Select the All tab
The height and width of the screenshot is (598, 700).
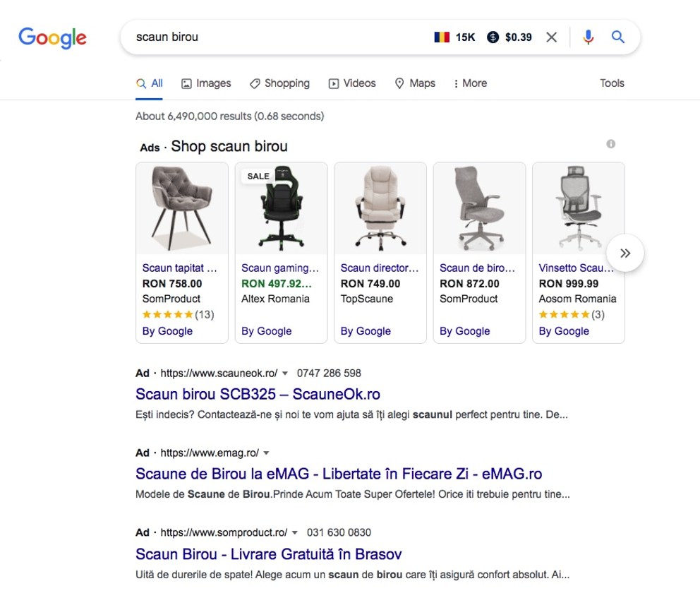click(150, 83)
